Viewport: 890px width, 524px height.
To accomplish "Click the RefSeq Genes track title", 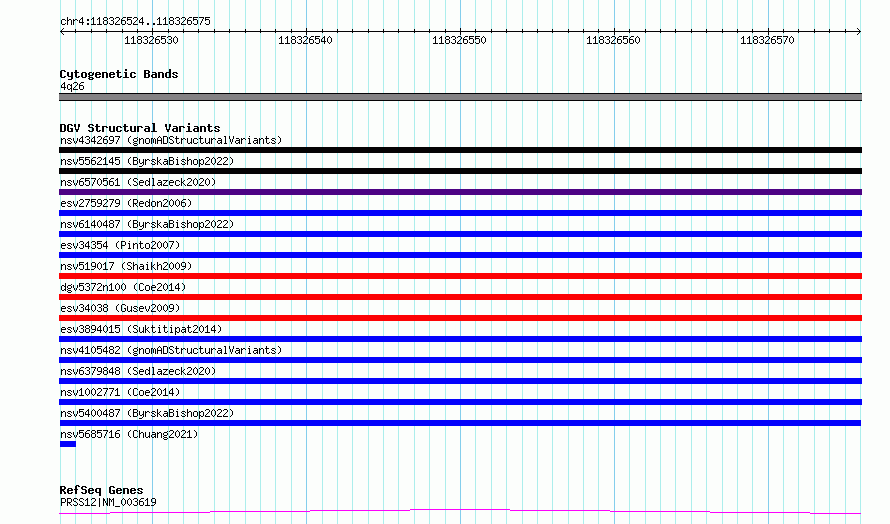I will (102, 490).
